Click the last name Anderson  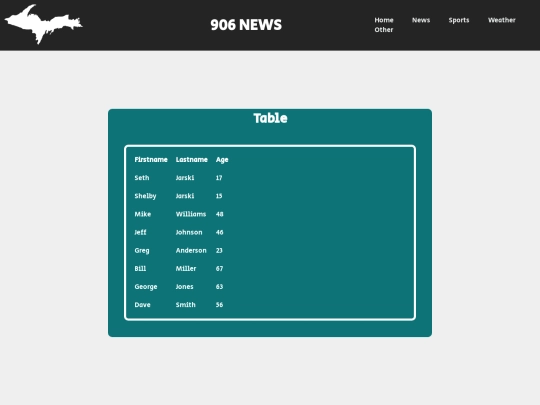tap(191, 250)
